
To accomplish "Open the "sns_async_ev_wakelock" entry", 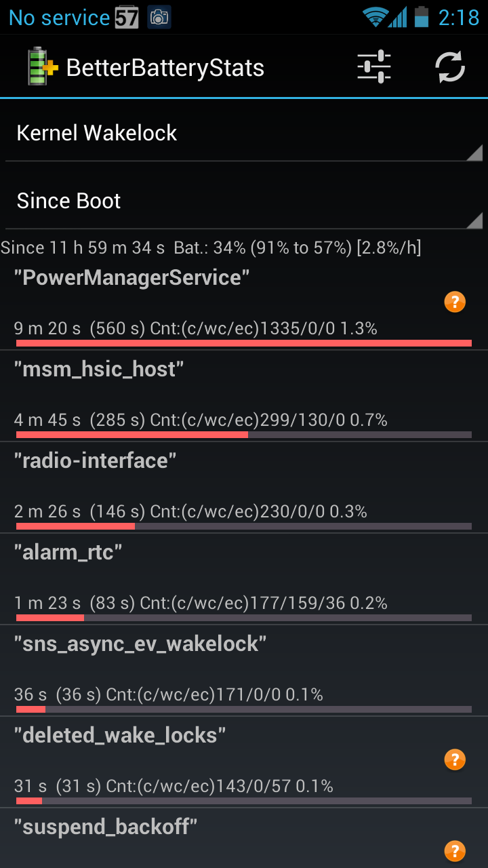I will [x=244, y=671].
